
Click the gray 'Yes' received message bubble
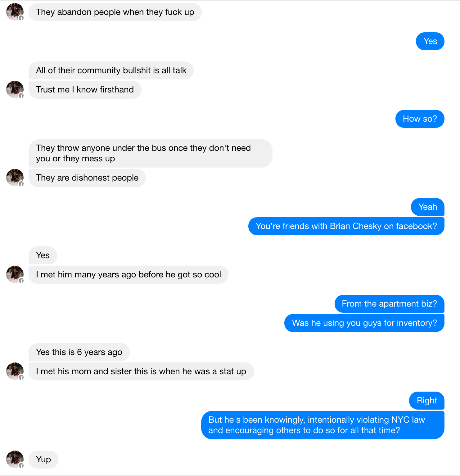[43, 255]
